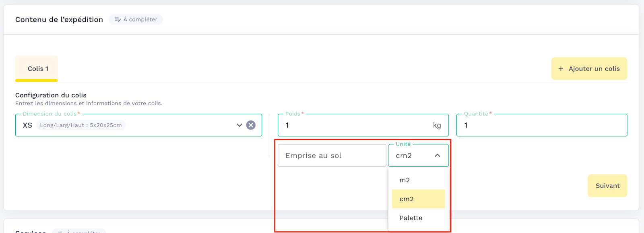Click the kg suffix in Poids
This screenshot has height=233, width=644.
[x=437, y=125]
